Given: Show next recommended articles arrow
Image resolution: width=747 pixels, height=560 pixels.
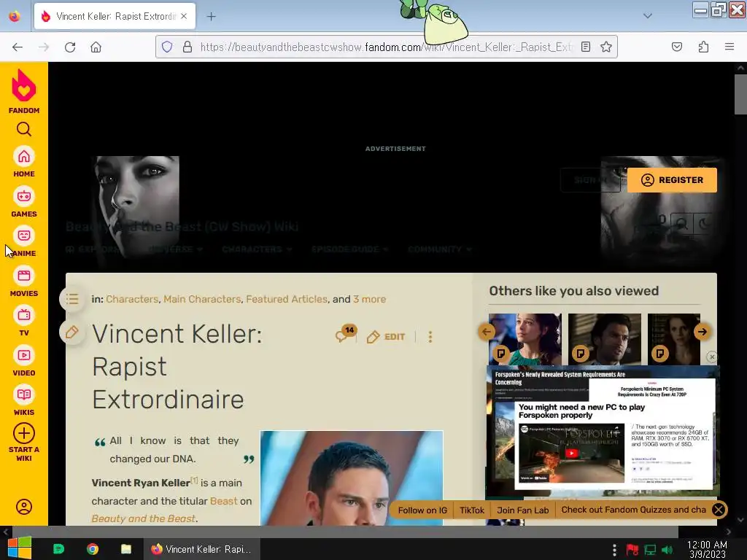Looking at the screenshot, I should point(703,332).
